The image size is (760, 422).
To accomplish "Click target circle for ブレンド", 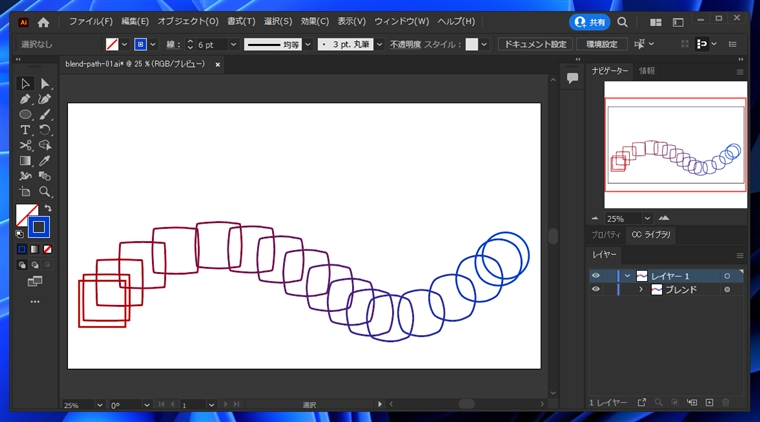I will coord(727,289).
